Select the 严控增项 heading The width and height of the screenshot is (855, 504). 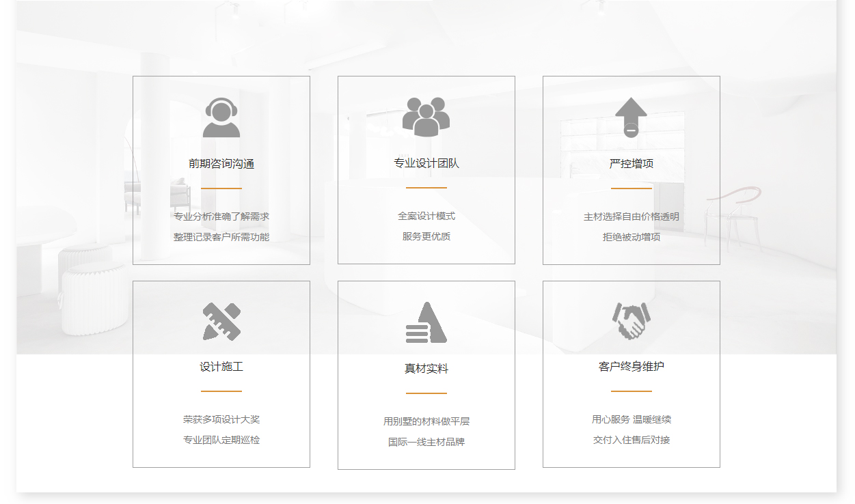[632, 164]
